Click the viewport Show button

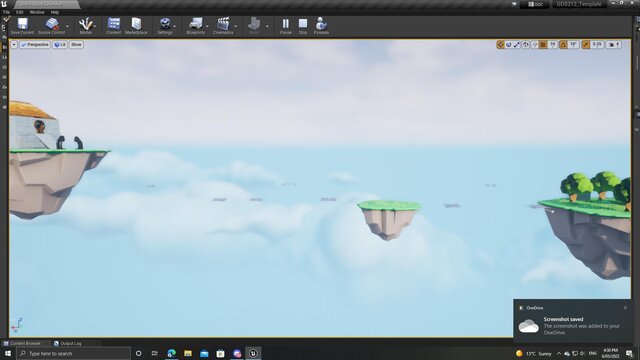coord(76,44)
